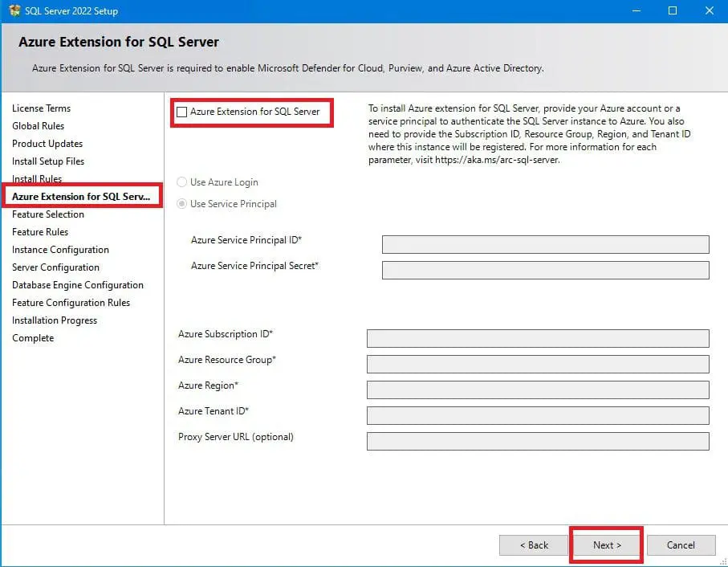Image resolution: width=728 pixels, height=567 pixels.
Task: Click the Azure Region field
Action: 537,390
